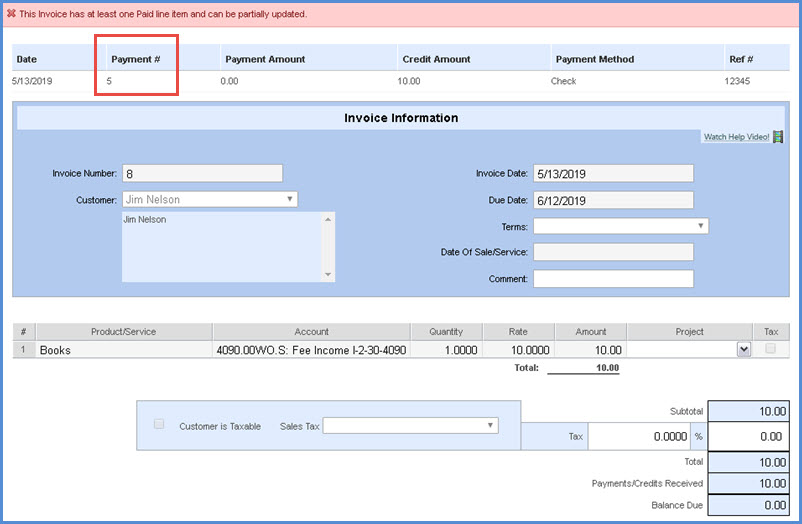Click the Quantity cell 1.0000

[447, 350]
